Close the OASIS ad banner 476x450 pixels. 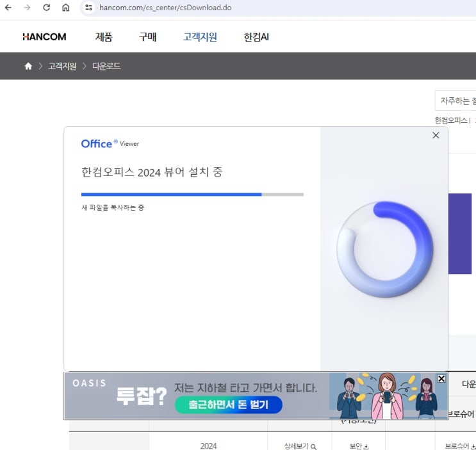[x=441, y=378]
